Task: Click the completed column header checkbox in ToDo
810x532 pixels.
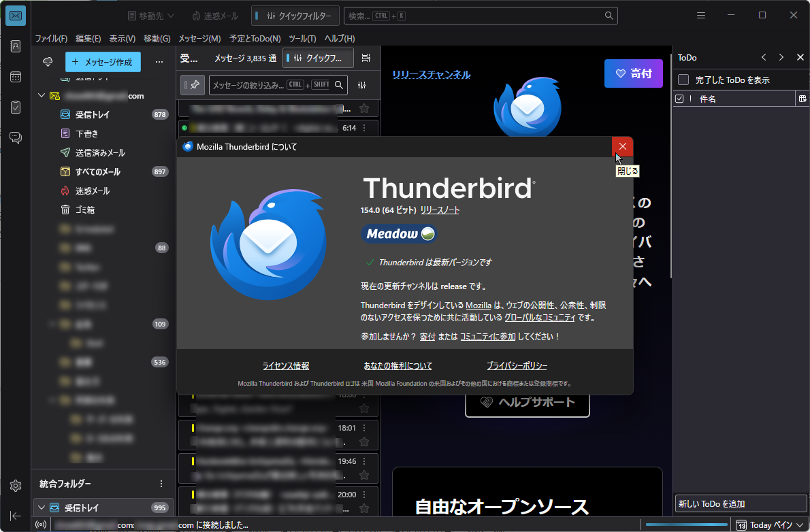Action: [679, 99]
